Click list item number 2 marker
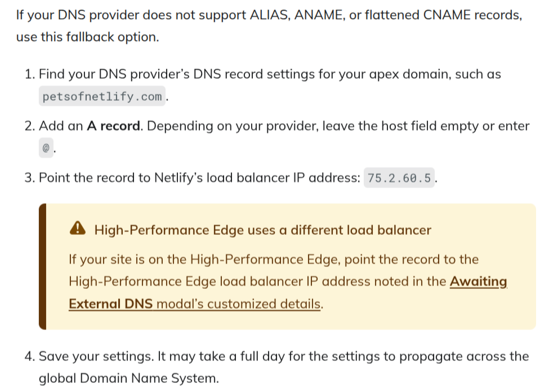Viewport: 544px width, 392px height. tap(30, 126)
